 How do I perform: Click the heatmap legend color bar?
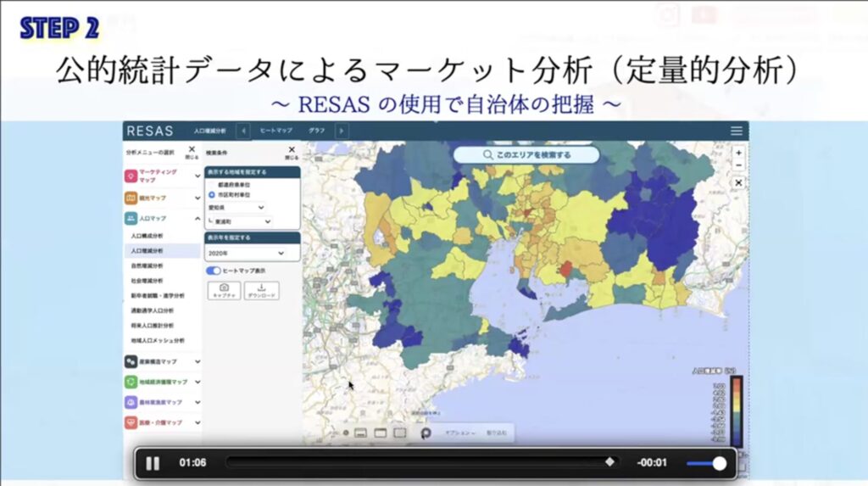737,411
